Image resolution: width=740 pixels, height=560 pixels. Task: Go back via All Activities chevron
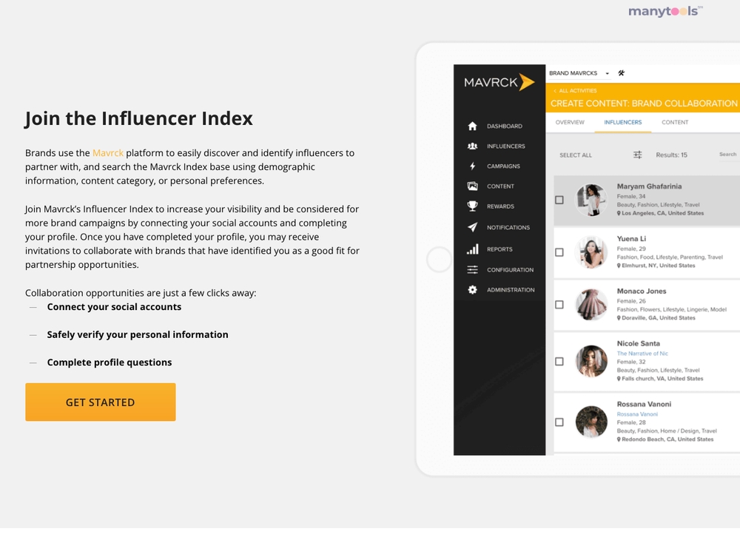point(555,90)
